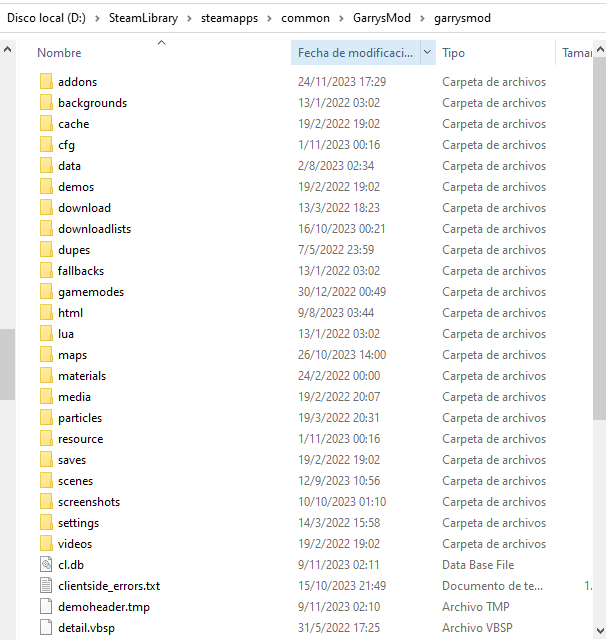Click navigation pane scroll up arrow

pyautogui.click(x=7, y=50)
